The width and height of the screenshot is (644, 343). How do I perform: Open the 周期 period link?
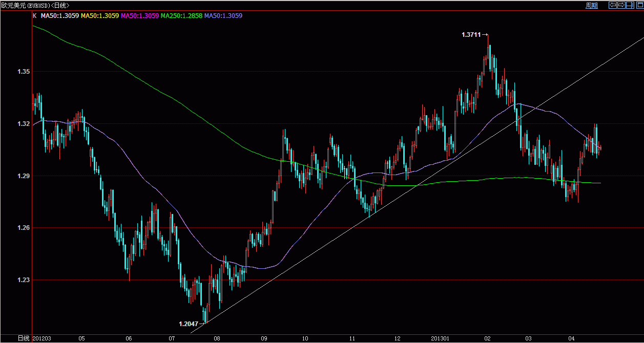click(591, 5)
